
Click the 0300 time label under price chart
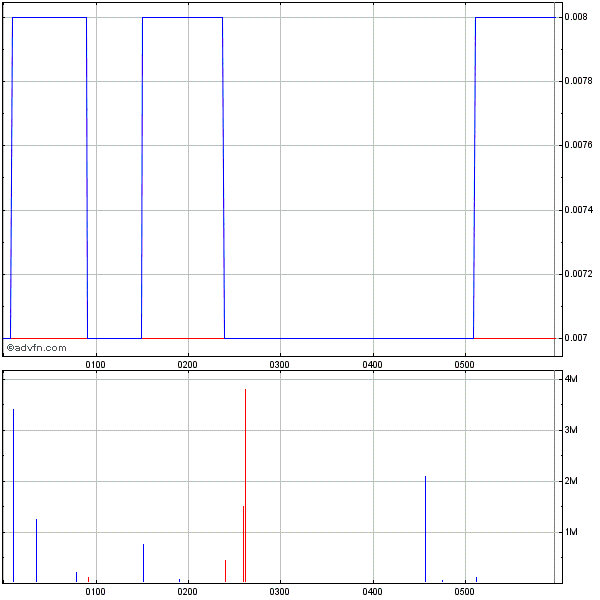pos(280,365)
